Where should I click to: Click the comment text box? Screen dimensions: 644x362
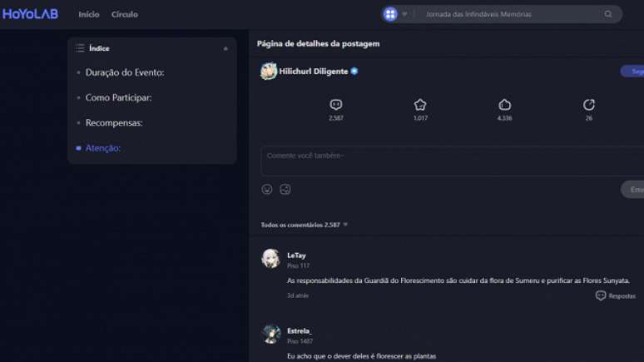[452, 161]
